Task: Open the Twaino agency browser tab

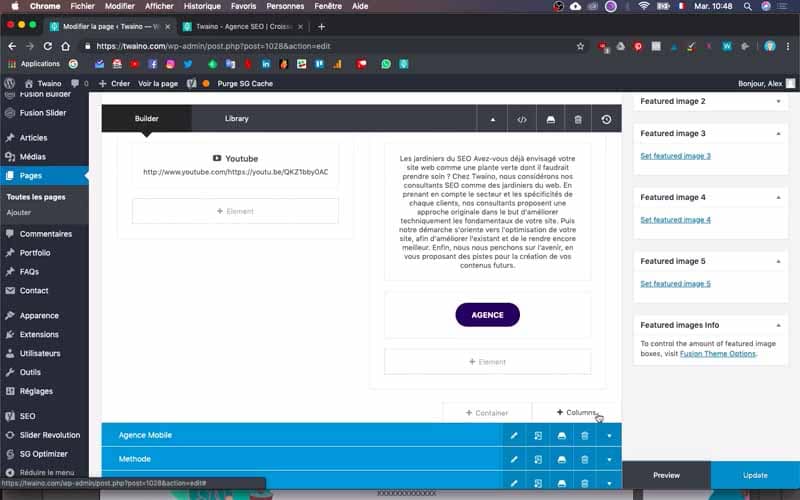Action: click(x=243, y=27)
